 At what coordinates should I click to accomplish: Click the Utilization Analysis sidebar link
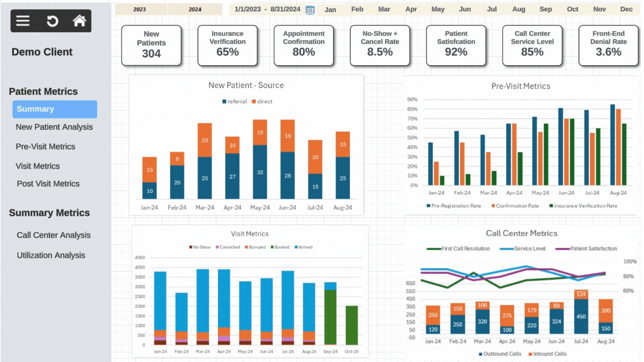[51, 255]
